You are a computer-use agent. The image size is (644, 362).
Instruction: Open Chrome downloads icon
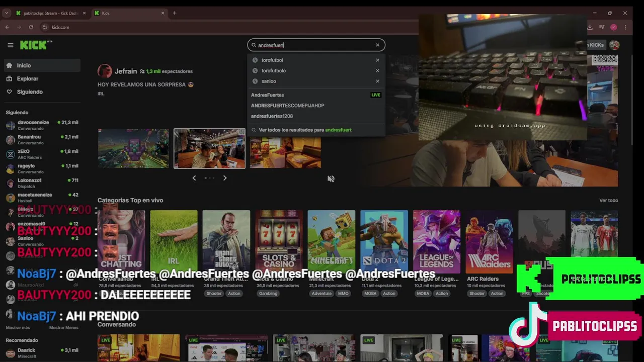coord(590,27)
